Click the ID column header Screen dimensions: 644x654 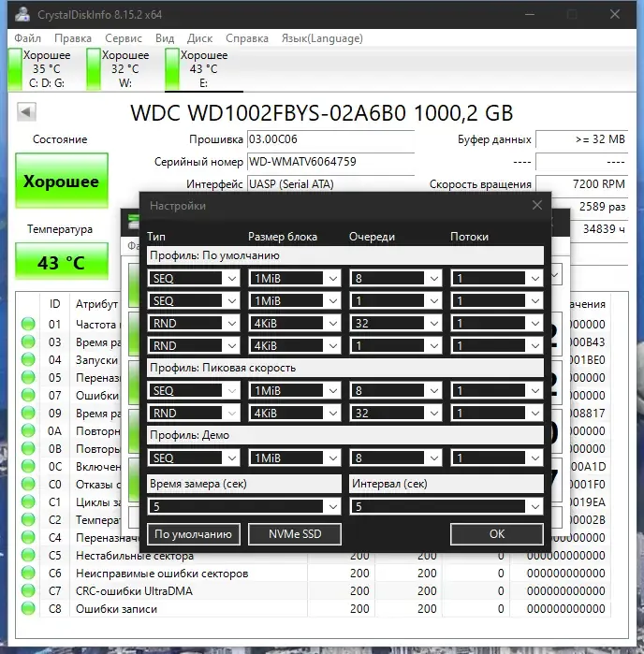pos(54,304)
